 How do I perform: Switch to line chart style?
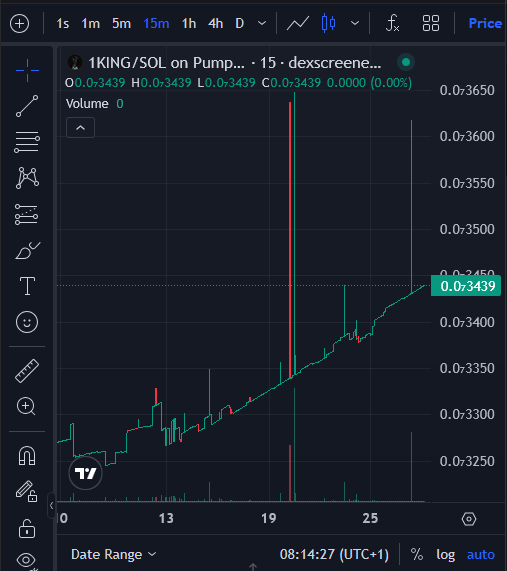[298, 24]
